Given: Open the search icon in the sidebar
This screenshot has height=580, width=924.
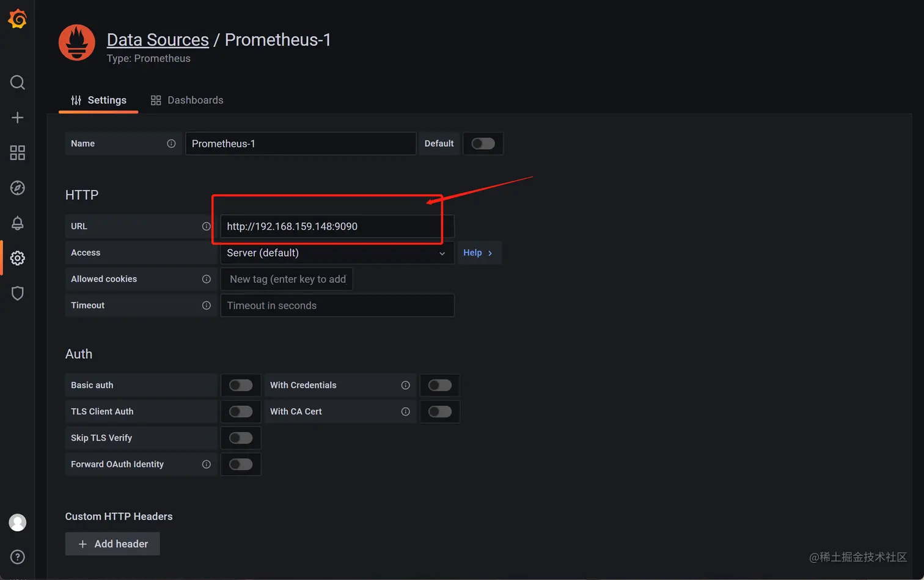Looking at the screenshot, I should click(17, 83).
